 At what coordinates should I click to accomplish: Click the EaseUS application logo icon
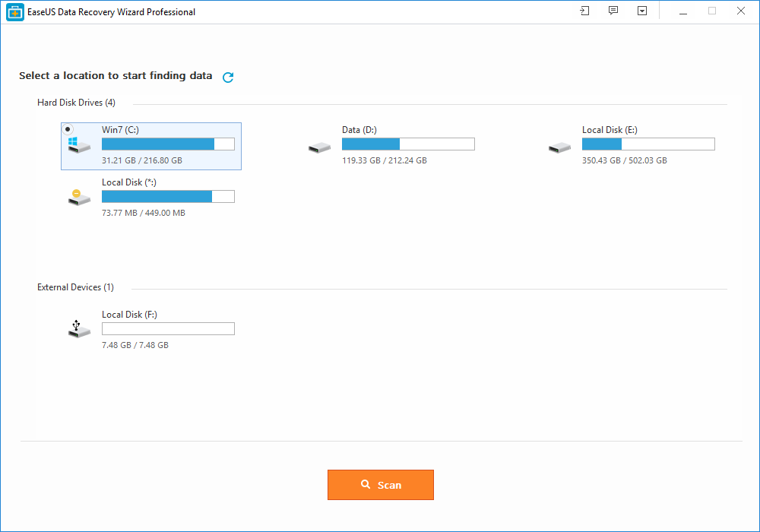point(15,12)
